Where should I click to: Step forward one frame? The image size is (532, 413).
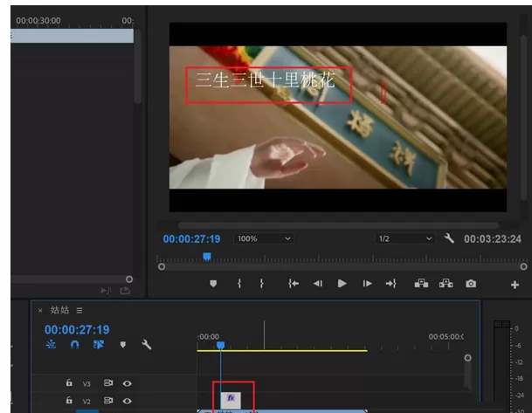tap(367, 284)
